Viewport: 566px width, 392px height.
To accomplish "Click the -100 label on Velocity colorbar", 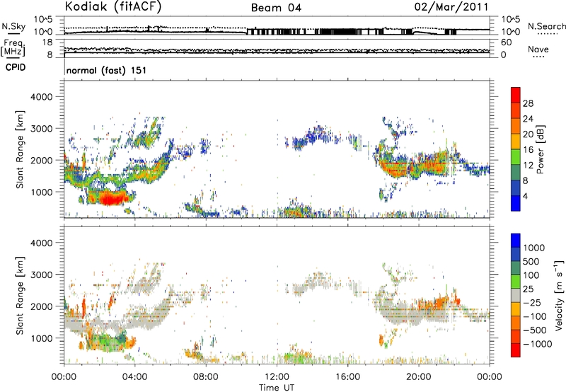I will [536, 316].
